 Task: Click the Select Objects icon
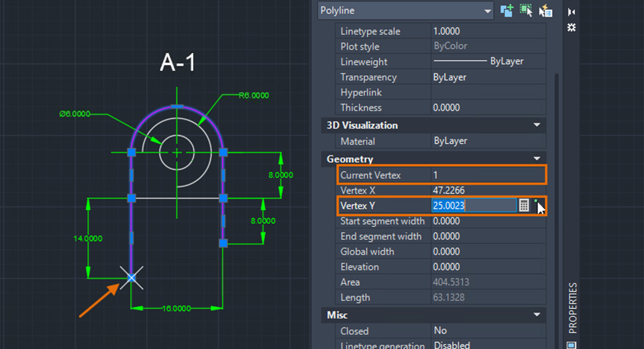(x=526, y=11)
